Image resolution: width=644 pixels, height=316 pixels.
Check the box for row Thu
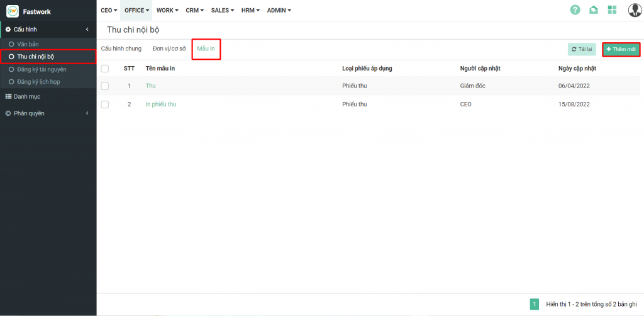105,86
